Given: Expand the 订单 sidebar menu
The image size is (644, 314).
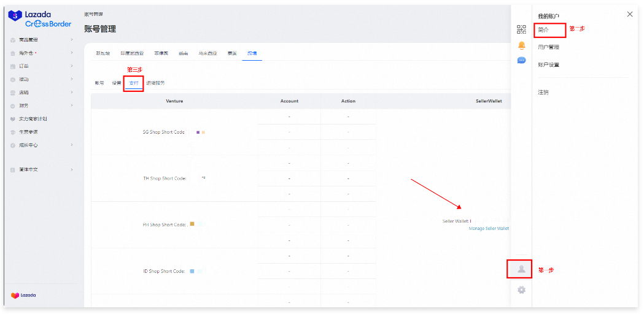Looking at the screenshot, I should (x=41, y=66).
